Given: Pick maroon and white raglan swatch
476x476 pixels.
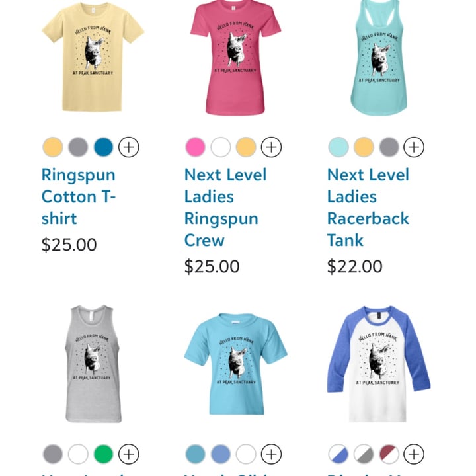Looking at the screenshot, I should [x=389, y=454].
